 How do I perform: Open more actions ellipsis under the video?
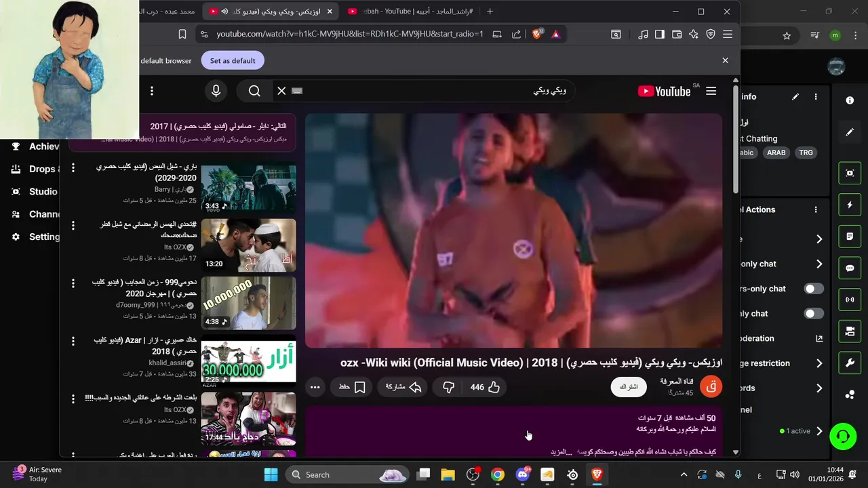point(315,387)
